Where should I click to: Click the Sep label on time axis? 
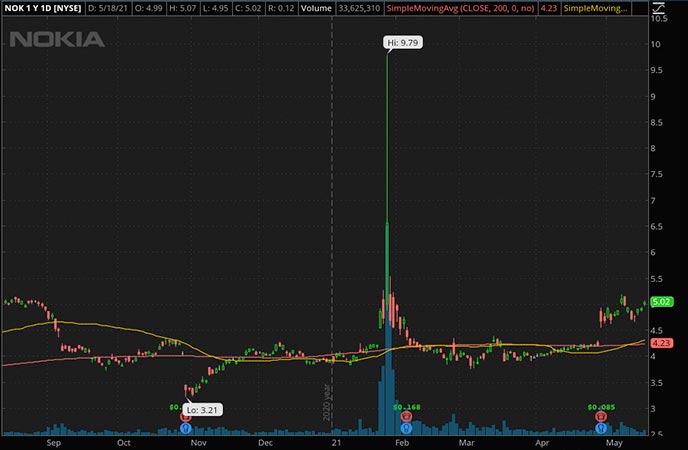point(54,443)
